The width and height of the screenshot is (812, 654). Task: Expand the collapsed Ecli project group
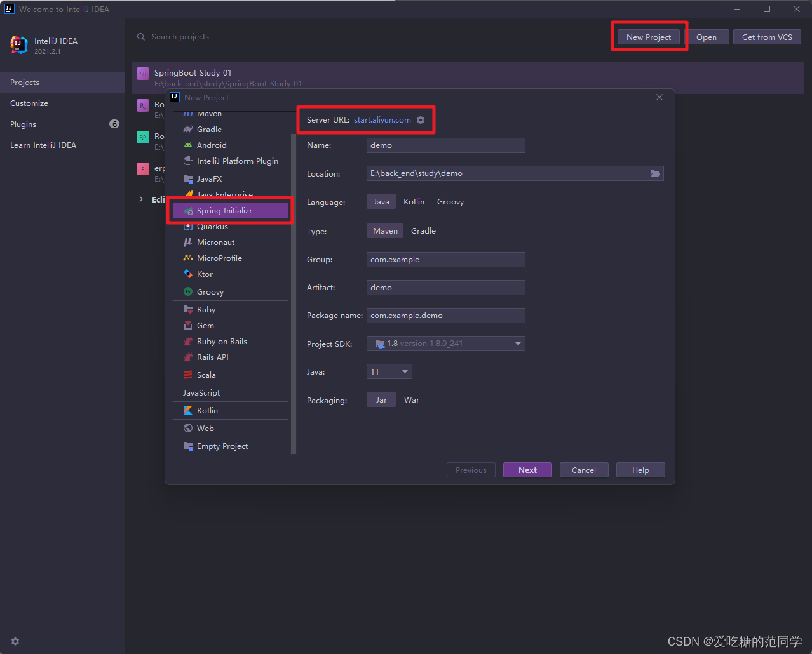(x=141, y=199)
